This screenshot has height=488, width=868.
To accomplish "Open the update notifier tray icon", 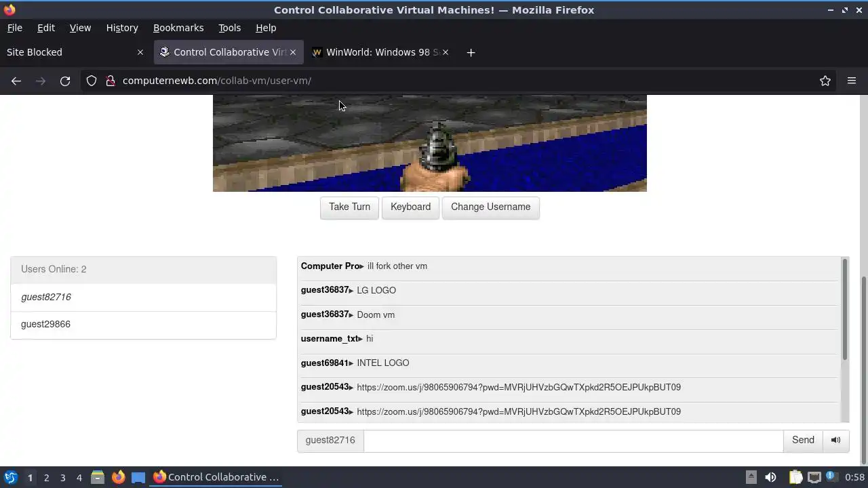I will (x=831, y=477).
